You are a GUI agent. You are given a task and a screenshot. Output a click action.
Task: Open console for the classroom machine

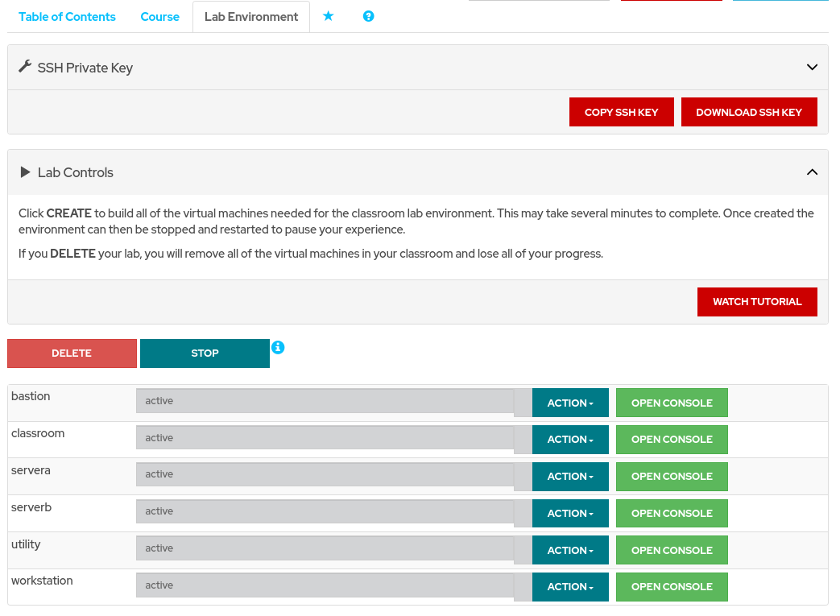[672, 440]
